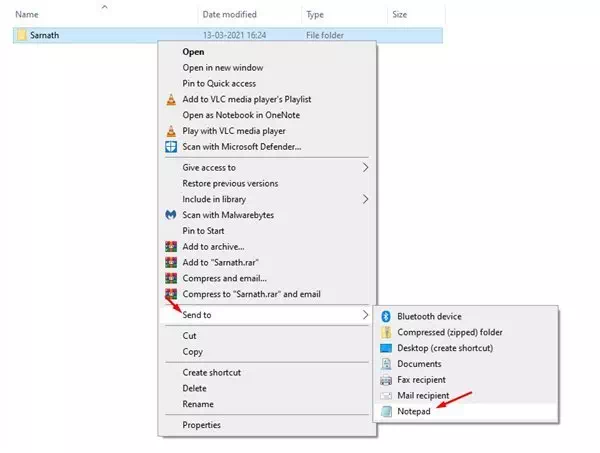Click the date 13-03-2021 16:24
The width and height of the screenshot is (600, 453).
[x=235, y=35]
